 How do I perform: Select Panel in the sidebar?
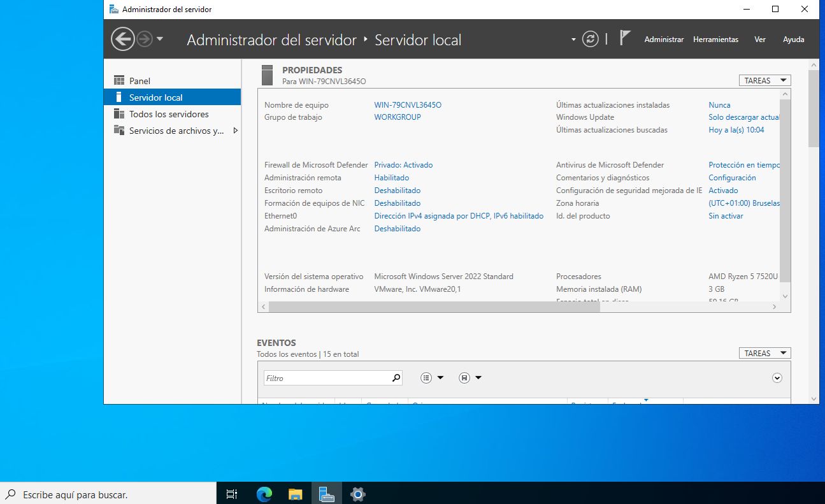click(172, 81)
